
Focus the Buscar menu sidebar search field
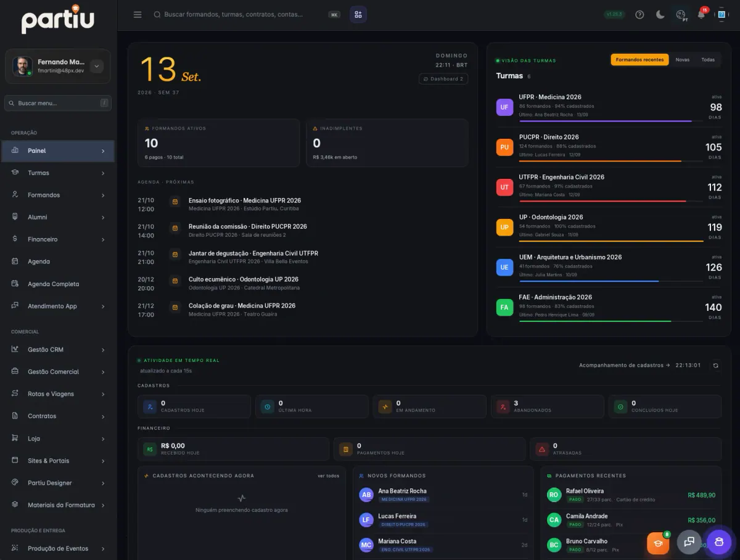coord(58,103)
